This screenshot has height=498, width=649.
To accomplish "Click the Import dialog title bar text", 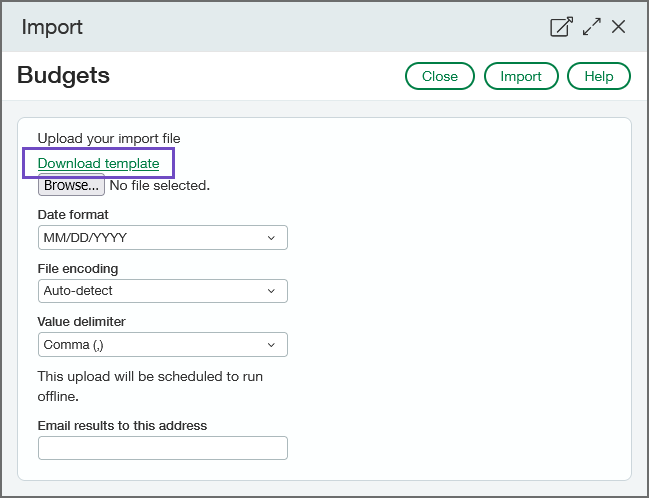I will click(x=52, y=27).
